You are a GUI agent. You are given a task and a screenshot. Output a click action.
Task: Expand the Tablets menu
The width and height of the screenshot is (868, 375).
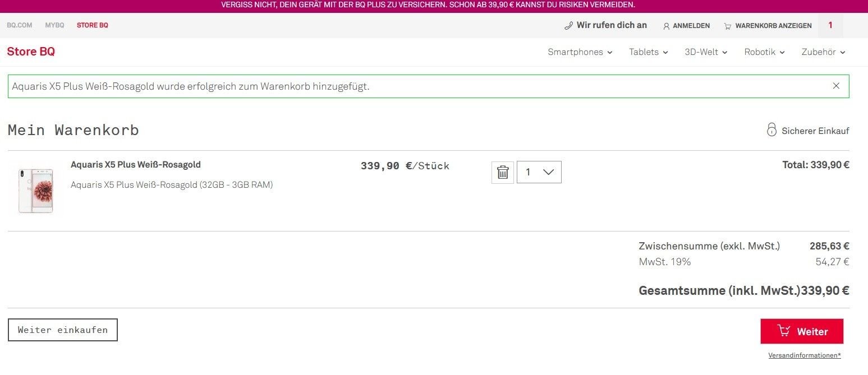[x=649, y=52]
